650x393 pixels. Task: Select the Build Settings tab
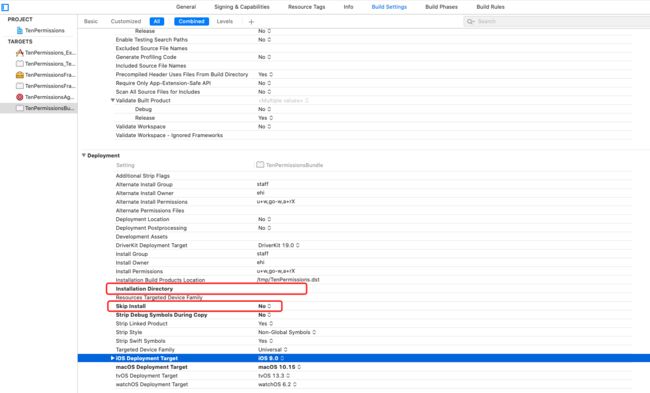click(x=389, y=7)
